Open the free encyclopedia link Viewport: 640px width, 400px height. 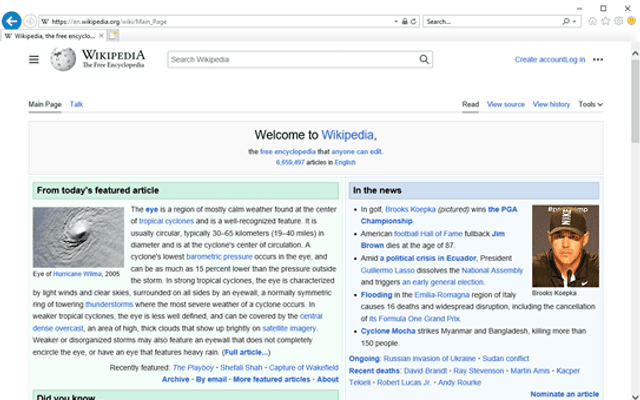point(288,152)
